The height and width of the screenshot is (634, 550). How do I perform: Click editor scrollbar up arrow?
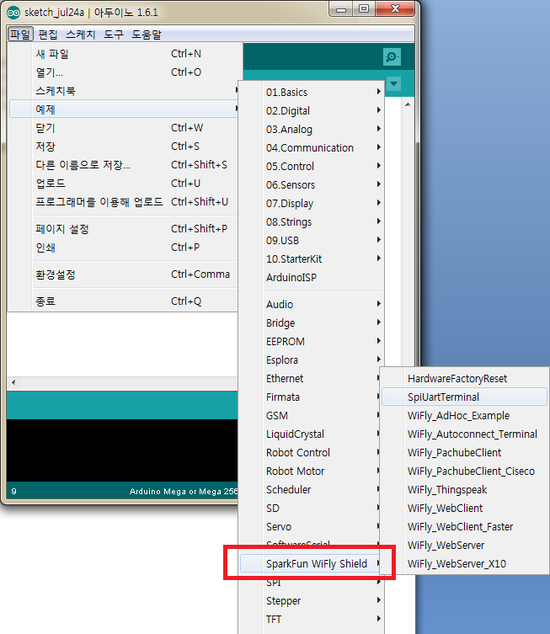click(408, 105)
